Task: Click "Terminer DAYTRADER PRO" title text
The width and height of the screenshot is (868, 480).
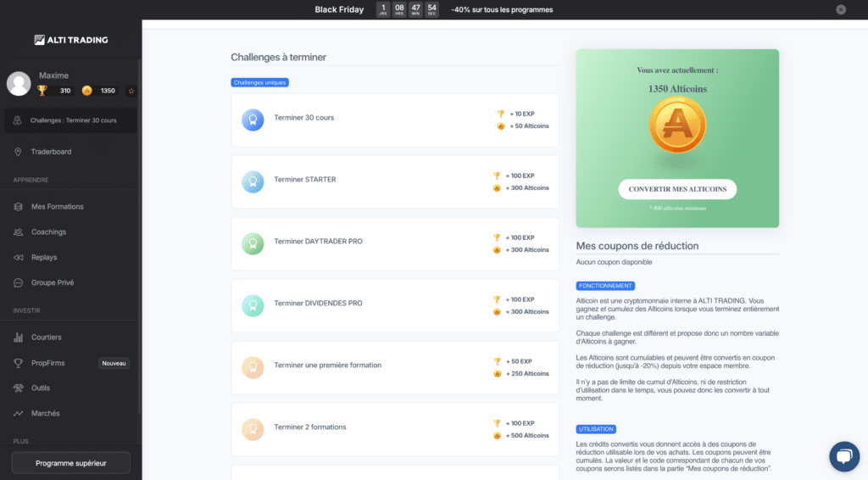Action: 319,242
